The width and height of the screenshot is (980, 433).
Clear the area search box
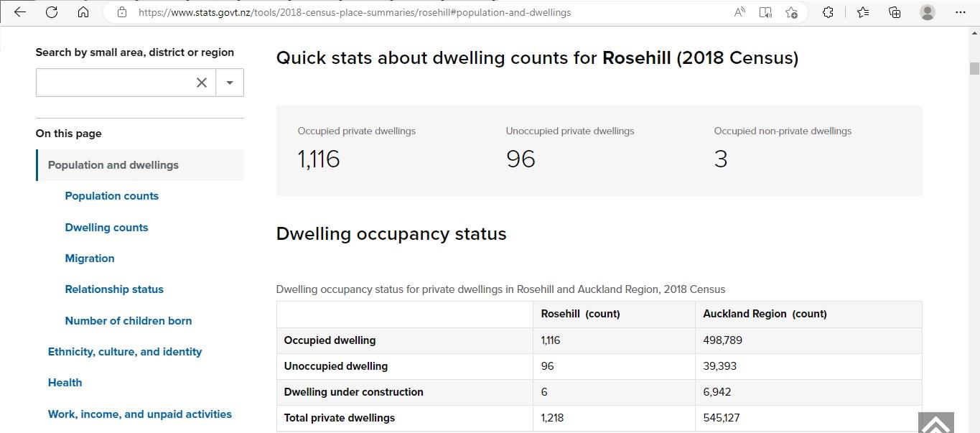click(x=202, y=83)
